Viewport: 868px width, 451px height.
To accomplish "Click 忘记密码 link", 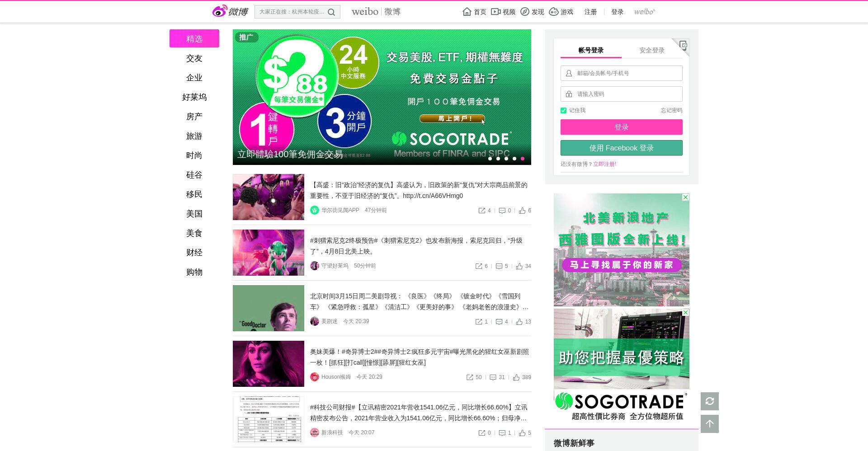I will pos(671,110).
